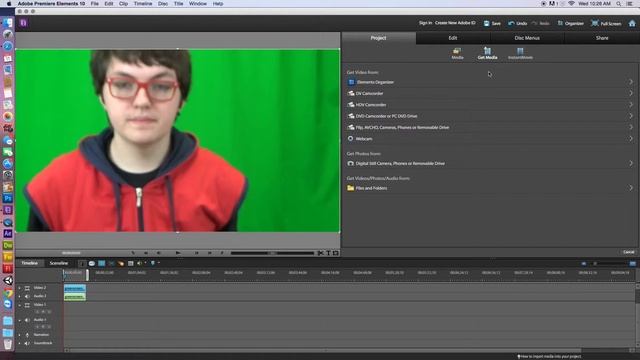Click Create New Adobe ID link

[x=455, y=23]
